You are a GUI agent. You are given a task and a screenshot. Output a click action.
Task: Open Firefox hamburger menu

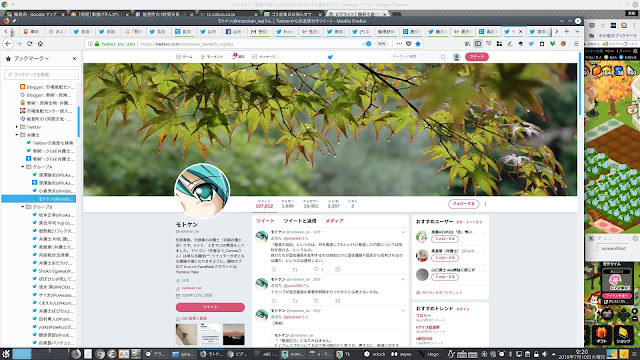click(576, 44)
